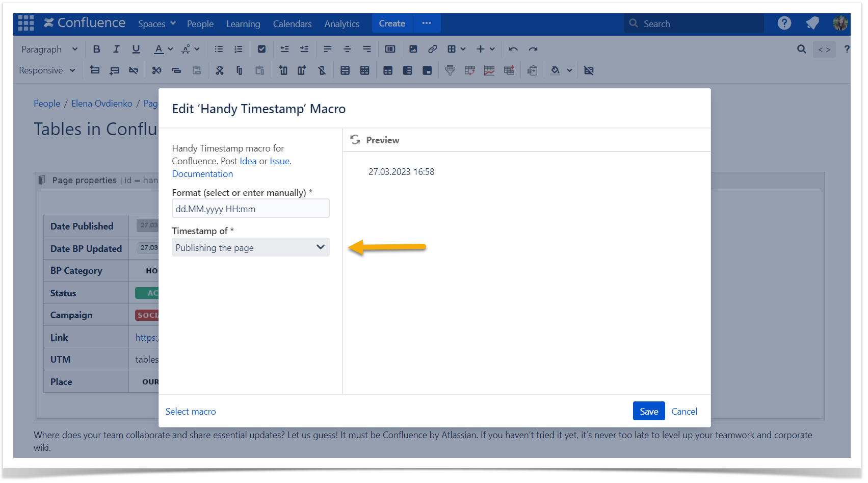The width and height of the screenshot is (868, 483).
Task: Align text right
Action: [x=366, y=49]
